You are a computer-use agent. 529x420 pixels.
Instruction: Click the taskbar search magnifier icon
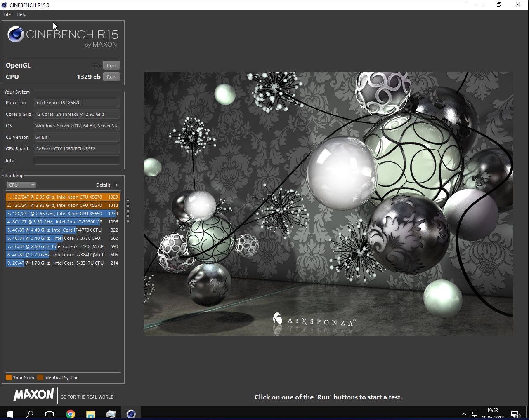point(30,414)
